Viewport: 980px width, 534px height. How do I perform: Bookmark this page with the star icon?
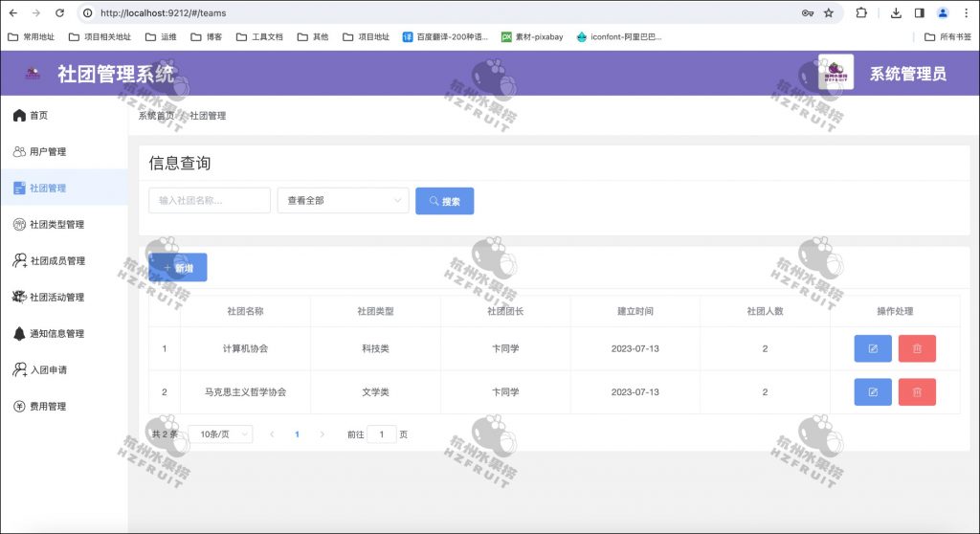pos(829,12)
